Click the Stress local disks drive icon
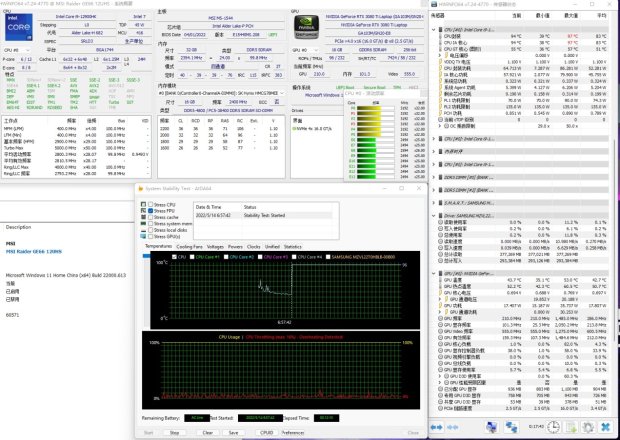Image resolution: width=620 pixels, height=440 pixels. coord(143,230)
